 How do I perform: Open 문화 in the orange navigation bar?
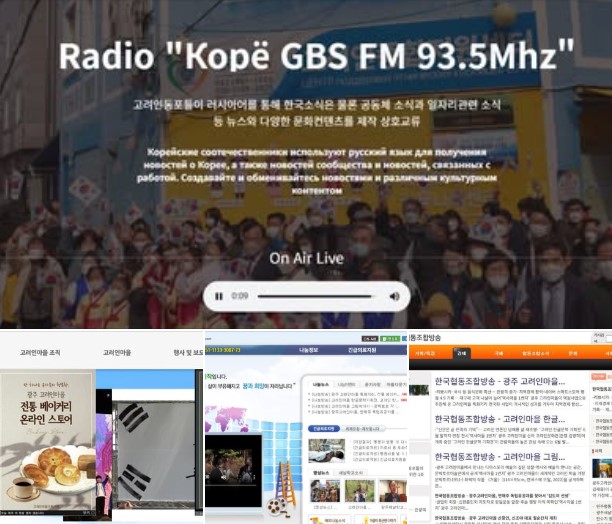[573, 353]
